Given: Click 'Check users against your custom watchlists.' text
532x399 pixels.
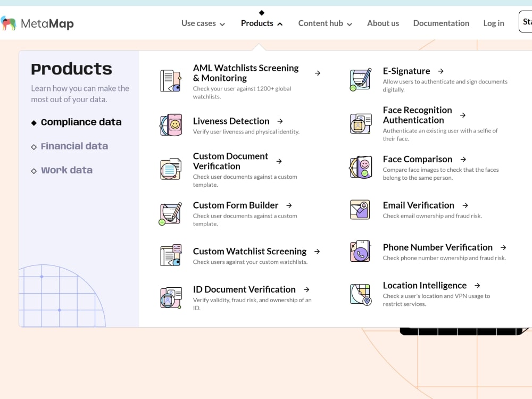Looking at the screenshot, I should [x=251, y=262].
